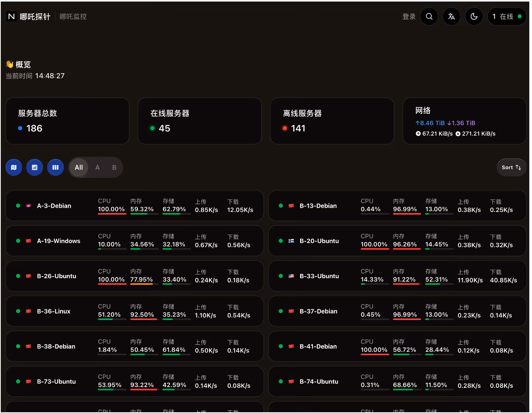Click the flag icon on B-74-Ubuntu

(x=291, y=382)
